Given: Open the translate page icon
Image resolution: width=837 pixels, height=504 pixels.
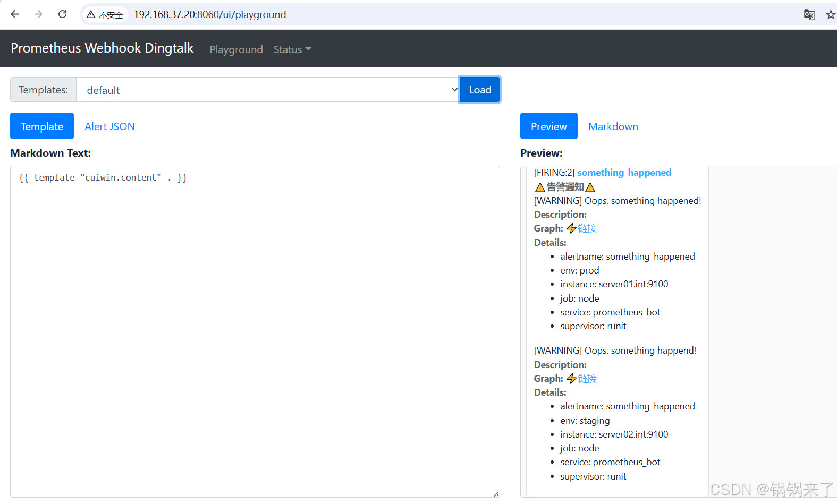Looking at the screenshot, I should [x=809, y=15].
